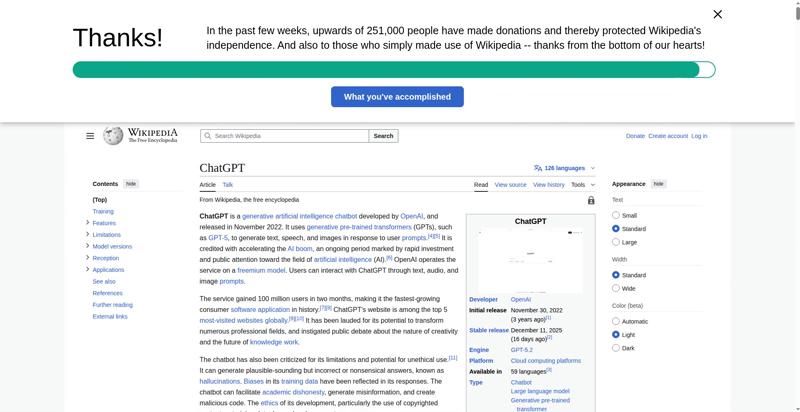Click the Create account link
The width and height of the screenshot is (800, 412).
pyautogui.click(x=668, y=136)
